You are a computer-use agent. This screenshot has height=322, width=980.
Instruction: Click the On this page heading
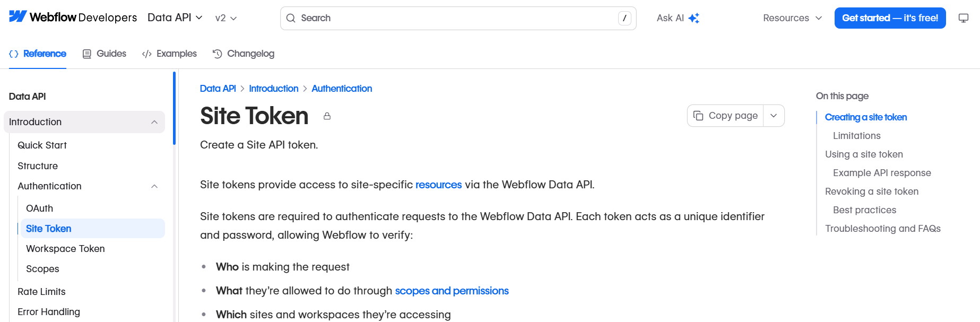[842, 96]
